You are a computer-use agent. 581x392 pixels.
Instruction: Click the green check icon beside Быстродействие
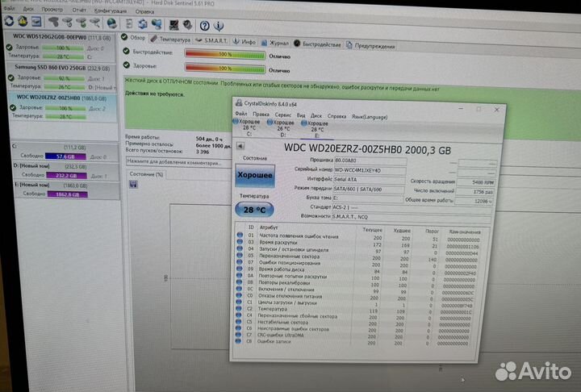(x=127, y=52)
